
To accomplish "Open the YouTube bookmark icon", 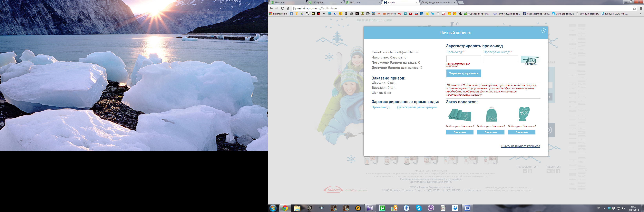I will [x=411, y=14].
